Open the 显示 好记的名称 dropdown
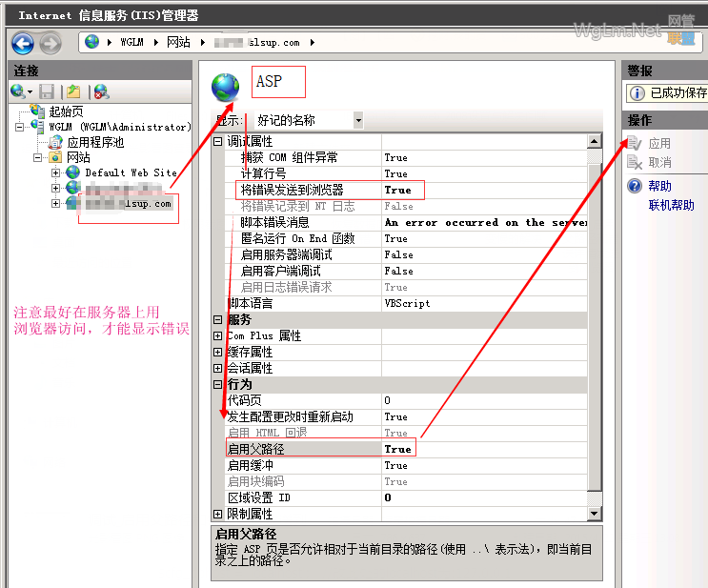Image resolution: width=708 pixels, height=588 pixels. 358,120
